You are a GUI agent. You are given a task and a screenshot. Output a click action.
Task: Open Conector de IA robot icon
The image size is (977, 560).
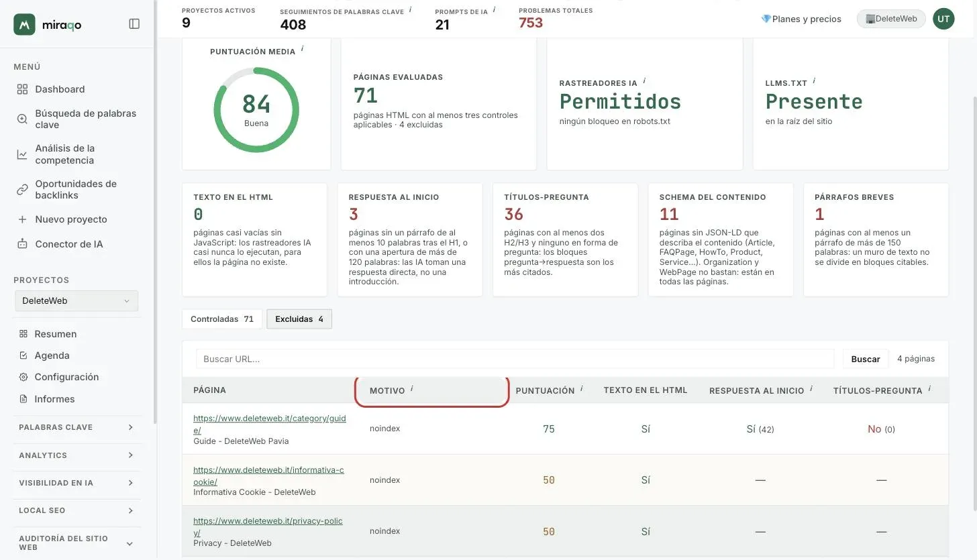point(22,244)
